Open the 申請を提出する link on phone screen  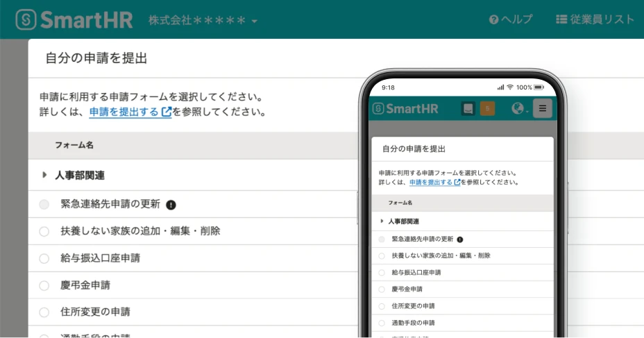435,183
